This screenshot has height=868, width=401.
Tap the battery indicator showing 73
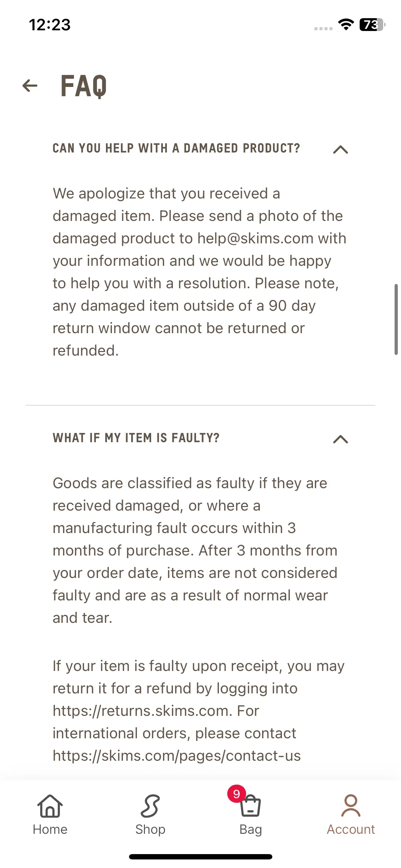tap(372, 25)
